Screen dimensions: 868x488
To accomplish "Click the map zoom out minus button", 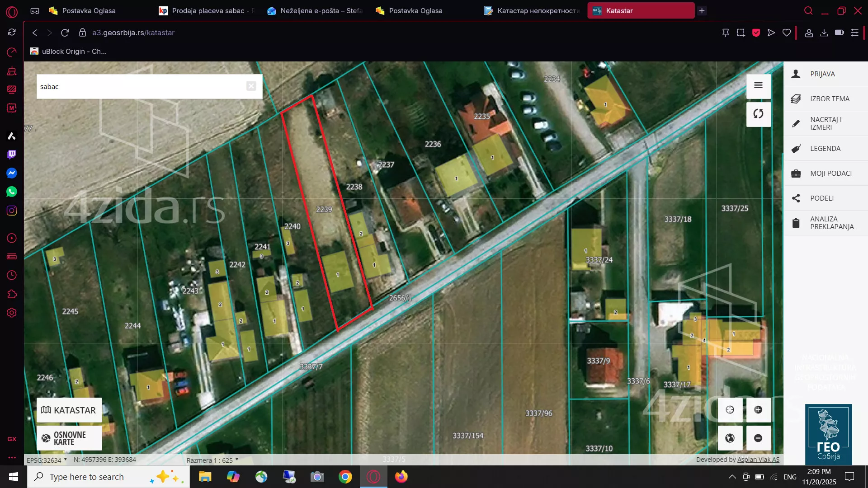I will pos(758,438).
